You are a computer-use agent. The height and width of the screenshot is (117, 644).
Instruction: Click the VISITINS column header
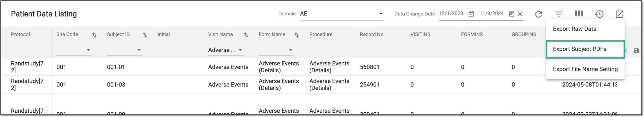click(420, 34)
